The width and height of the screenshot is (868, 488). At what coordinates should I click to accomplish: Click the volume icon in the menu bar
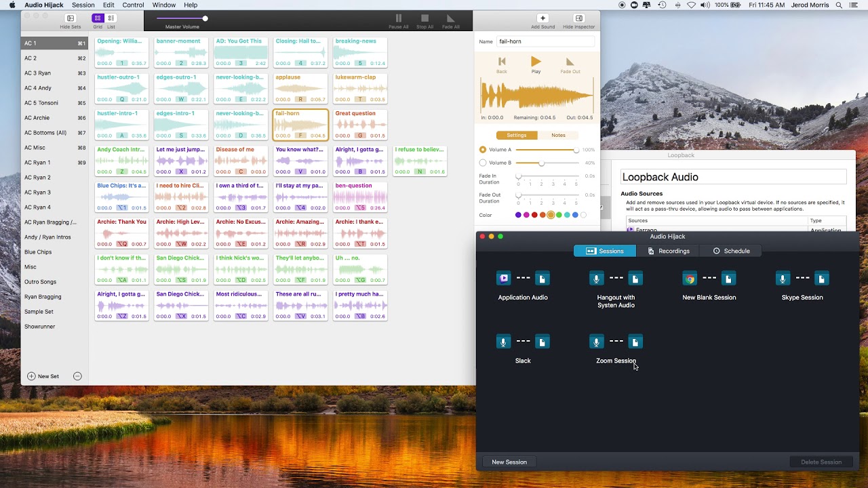(705, 5)
